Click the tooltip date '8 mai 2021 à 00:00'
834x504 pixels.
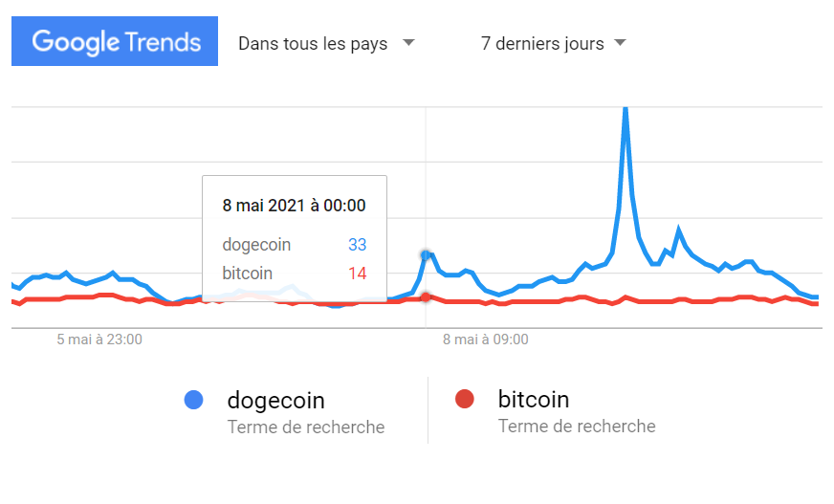pyautogui.click(x=294, y=205)
